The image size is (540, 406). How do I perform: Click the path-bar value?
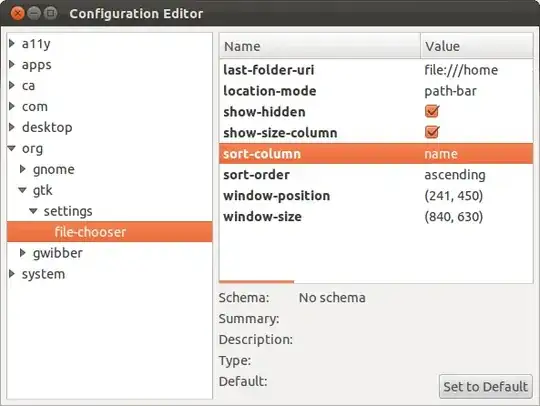[x=450, y=91]
